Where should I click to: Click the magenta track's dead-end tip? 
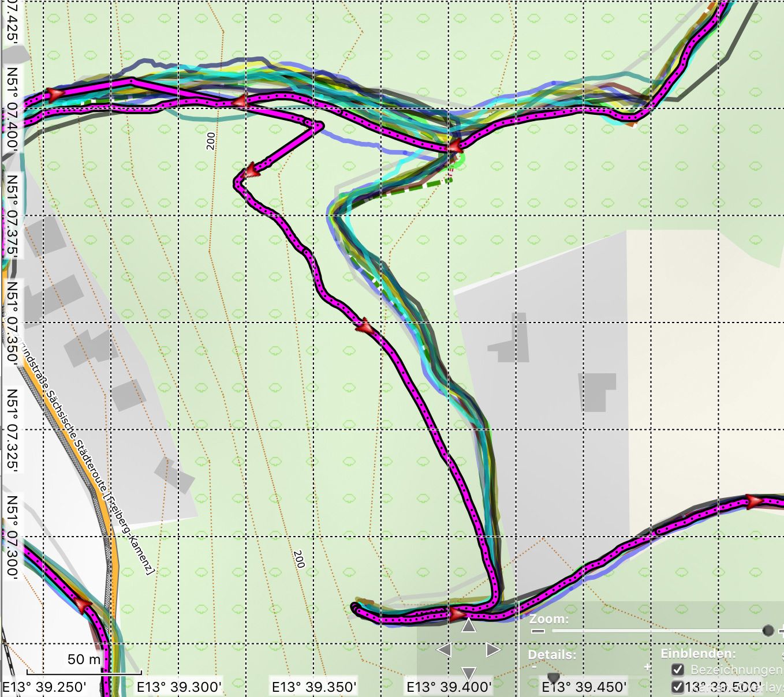pos(355,608)
